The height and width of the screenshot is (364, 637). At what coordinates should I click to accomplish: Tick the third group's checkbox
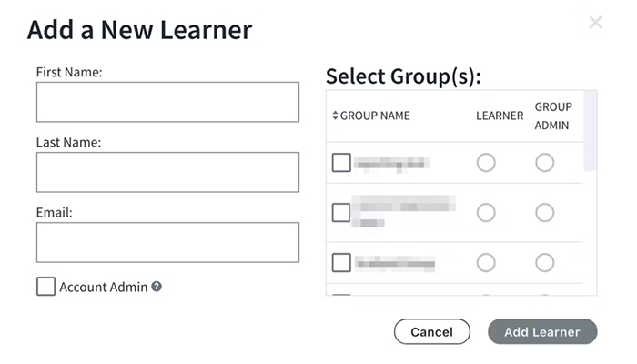click(341, 263)
